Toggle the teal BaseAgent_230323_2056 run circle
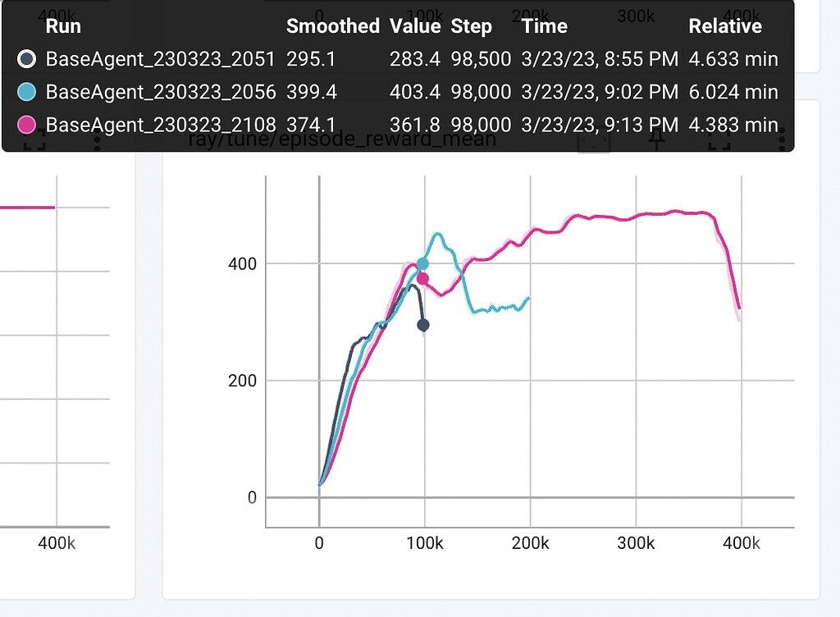This screenshot has width=840, height=617. (25, 92)
